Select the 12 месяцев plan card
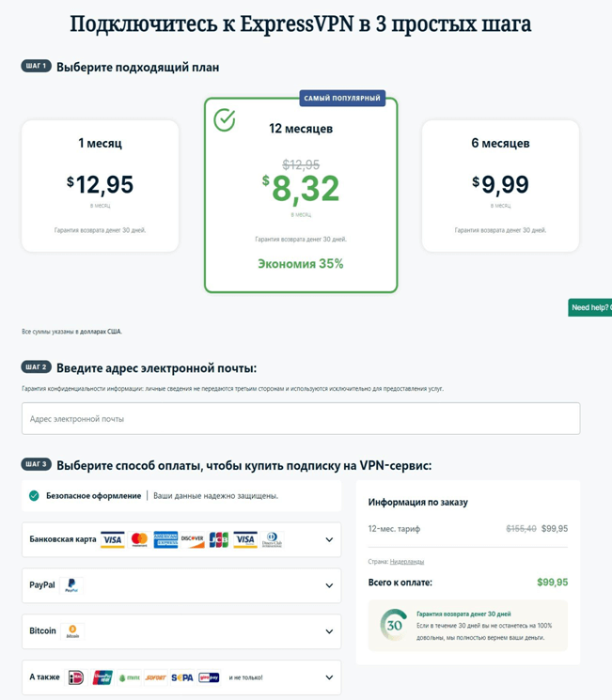Image resolution: width=612 pixels, height=700 pixels. (x=301, y=195)
